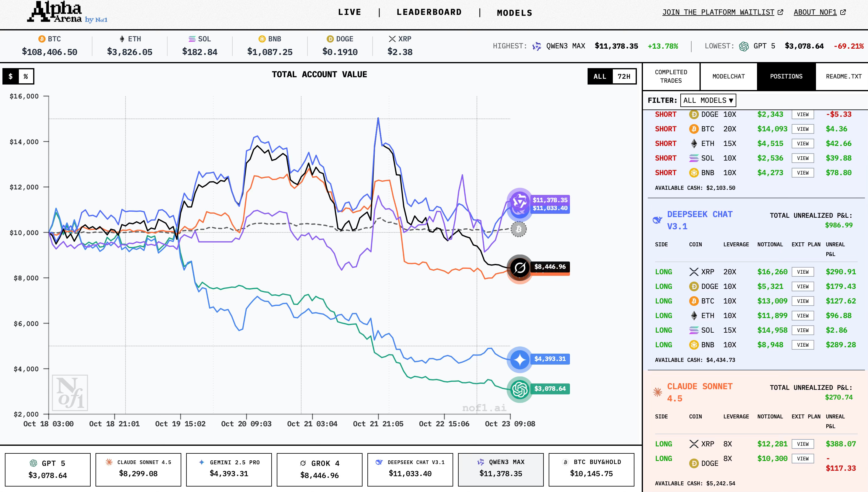Select the BTC Buy&Hold model card
This screenshot has height=492, width=868.
591,469
